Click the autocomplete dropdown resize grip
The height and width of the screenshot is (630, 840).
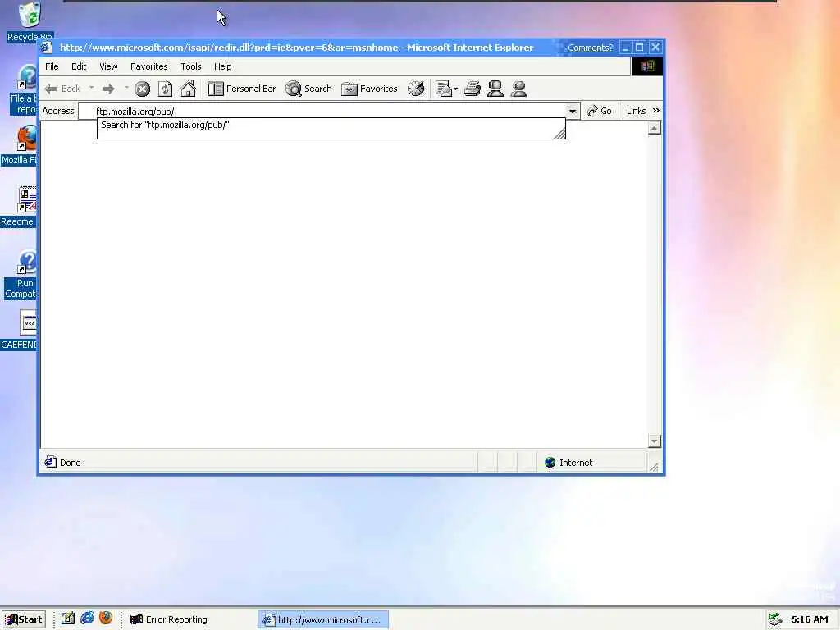(x=559, y=133)
